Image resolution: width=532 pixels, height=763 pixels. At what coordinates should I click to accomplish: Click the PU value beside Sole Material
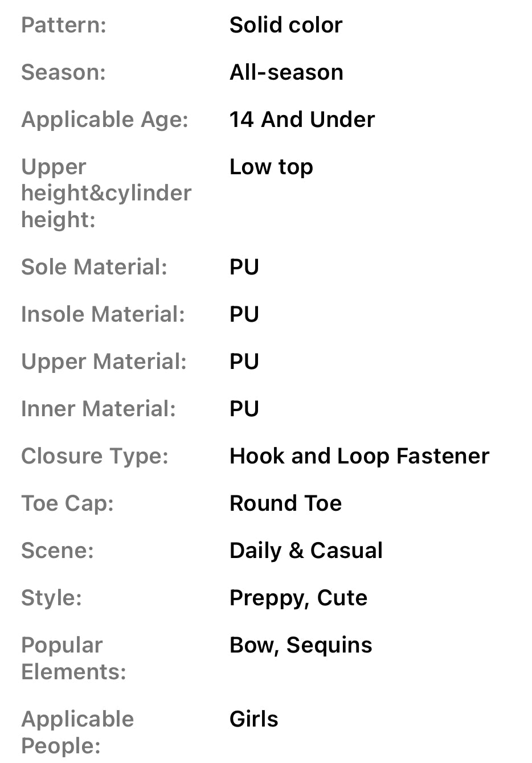point(244,267)
